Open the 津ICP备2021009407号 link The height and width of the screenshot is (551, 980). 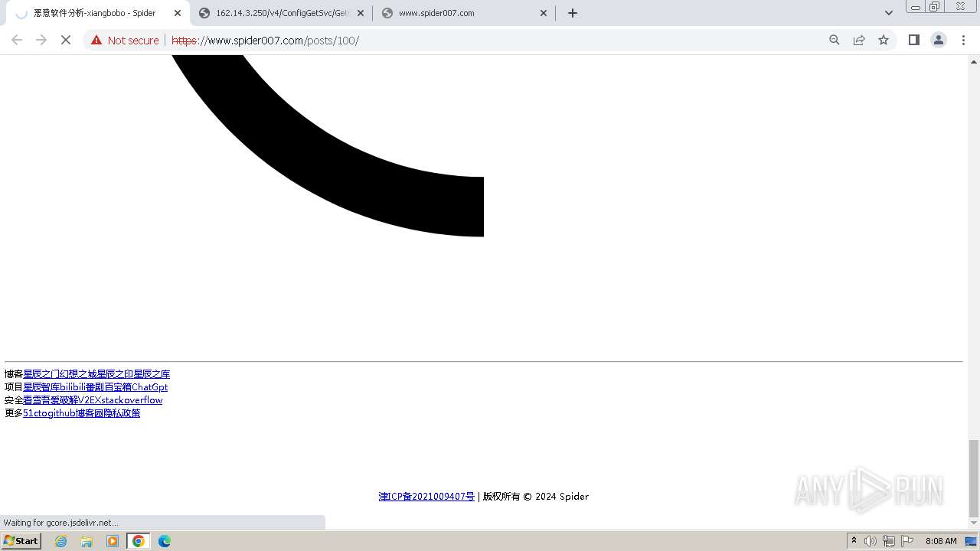(426, 497)
